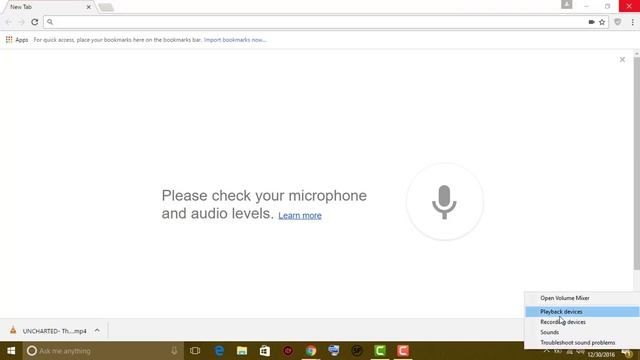Open Task View from taskbar
The image size is (640, 360).
(195, 351)
